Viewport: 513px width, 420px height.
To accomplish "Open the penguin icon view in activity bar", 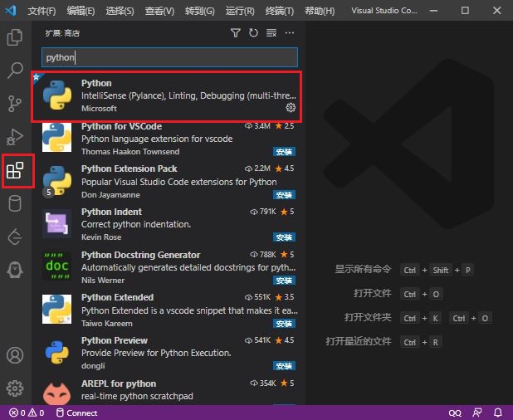I will [x=15, y=270].
